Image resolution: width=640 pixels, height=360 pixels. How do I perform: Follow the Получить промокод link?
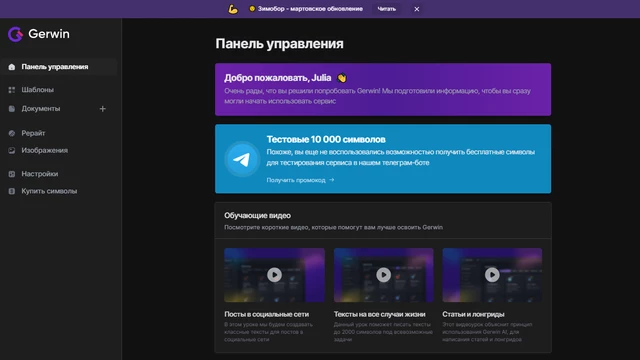300,180
